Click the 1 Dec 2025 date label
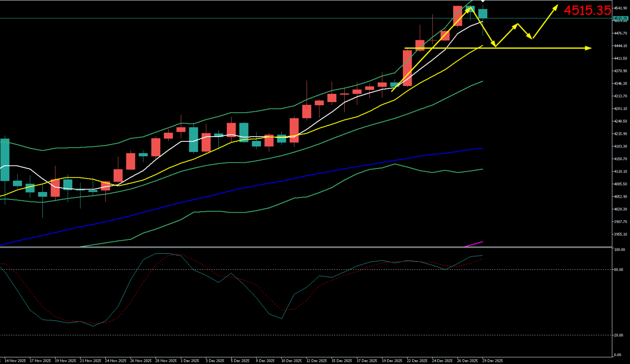The height and width of the screenshot is (364, 630). tap(191, 361)
